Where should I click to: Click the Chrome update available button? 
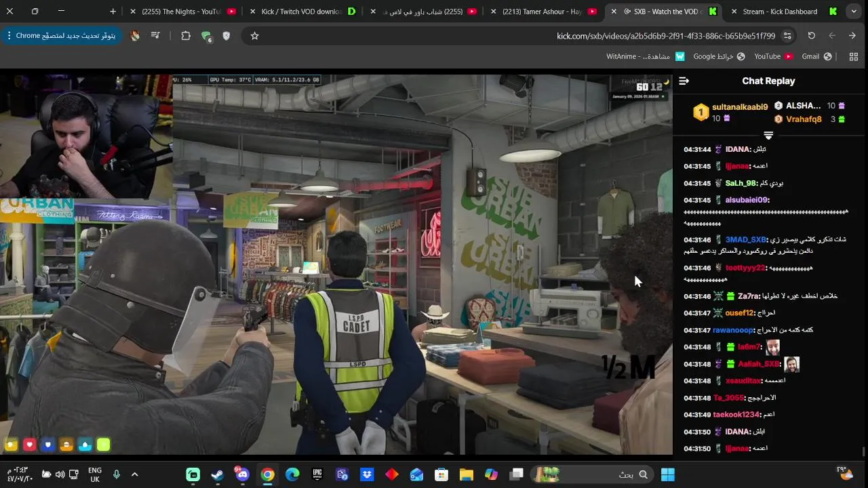[x=60, y=35]
